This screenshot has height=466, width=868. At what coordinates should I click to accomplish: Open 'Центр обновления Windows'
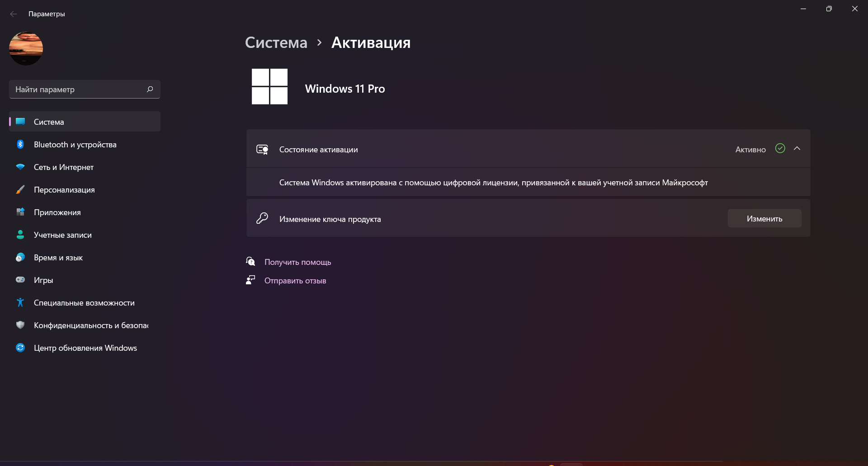(x=85, y=348)
